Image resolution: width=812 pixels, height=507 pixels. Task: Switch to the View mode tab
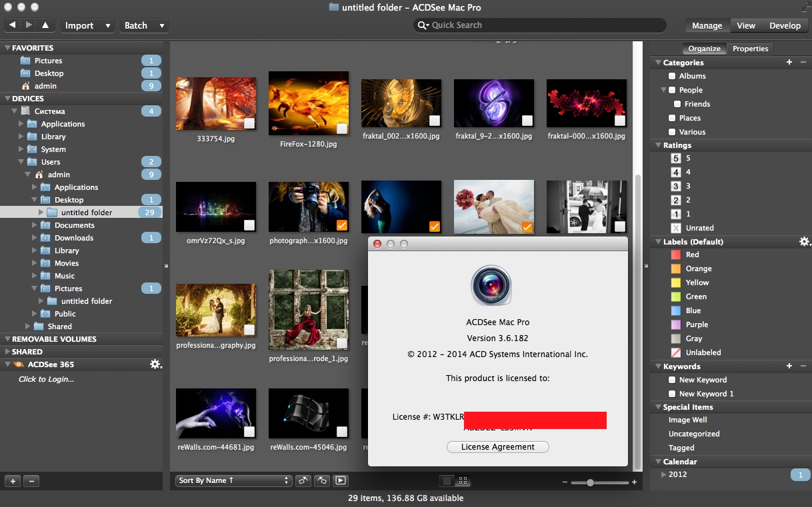tap(746, 25)
